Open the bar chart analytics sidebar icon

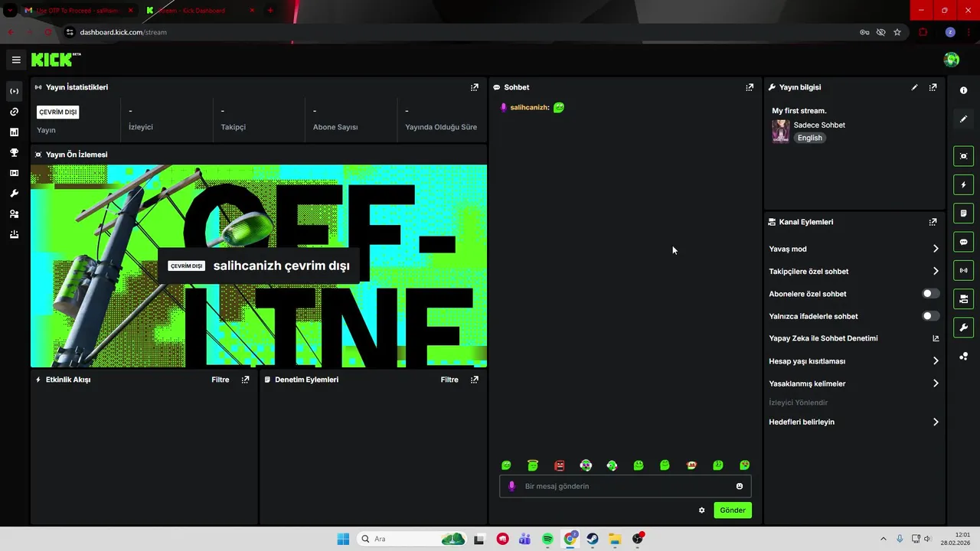(14, 132)
